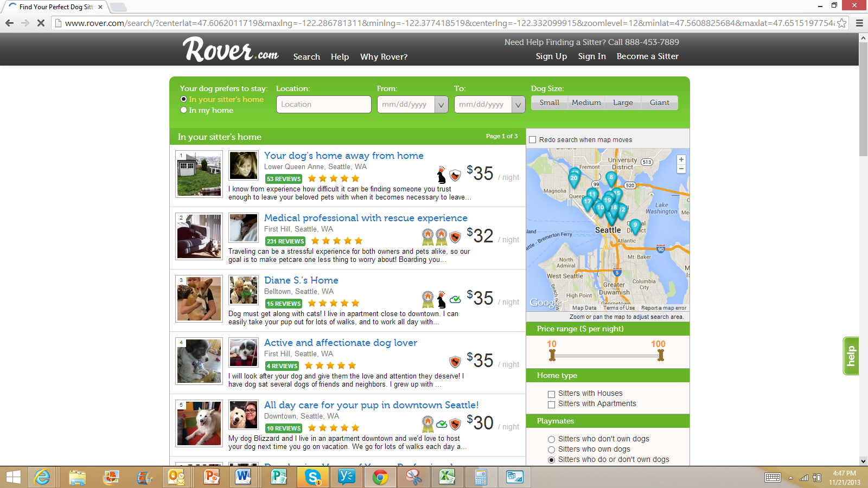The image size is (868, 488).
Task: Click Sign In in the header
Action: point(592,56)
